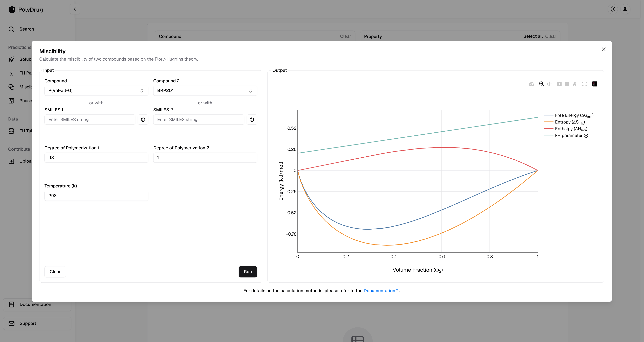Select the plot box zoom tool

(x=542, y=84)
